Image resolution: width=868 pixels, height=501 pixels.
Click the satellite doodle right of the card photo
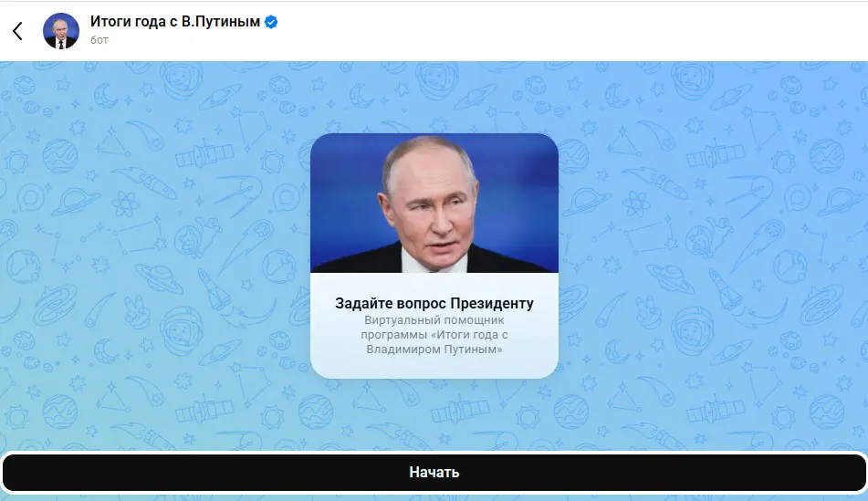click(x=716, y=154)
